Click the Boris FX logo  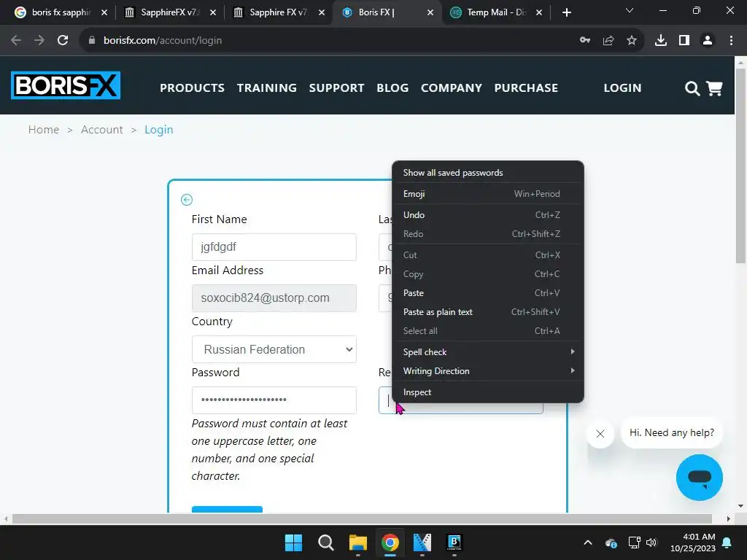point(66,85)
